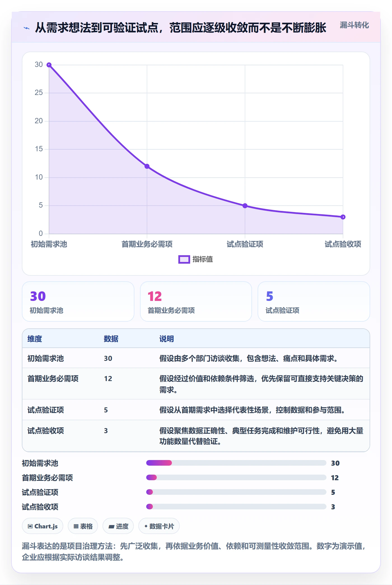Click the x-axis label 初始需求池
Screen dimensions: 392x585
click(x=49, y=244)
